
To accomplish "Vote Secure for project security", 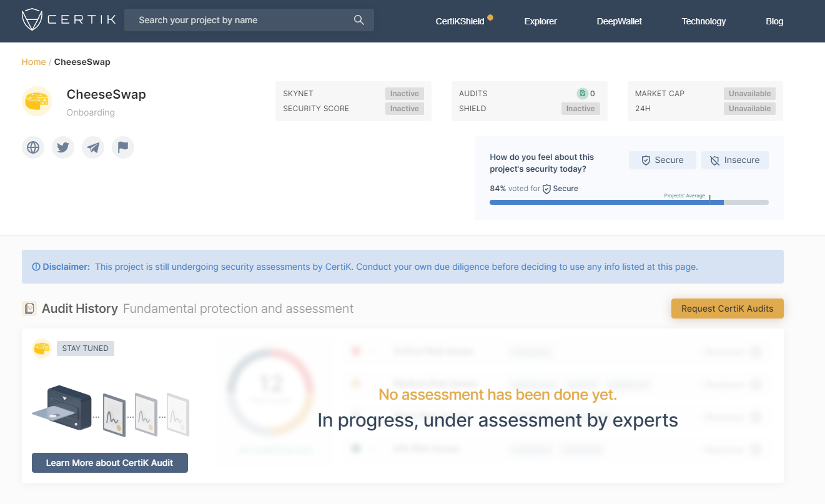I will point(662,161).
